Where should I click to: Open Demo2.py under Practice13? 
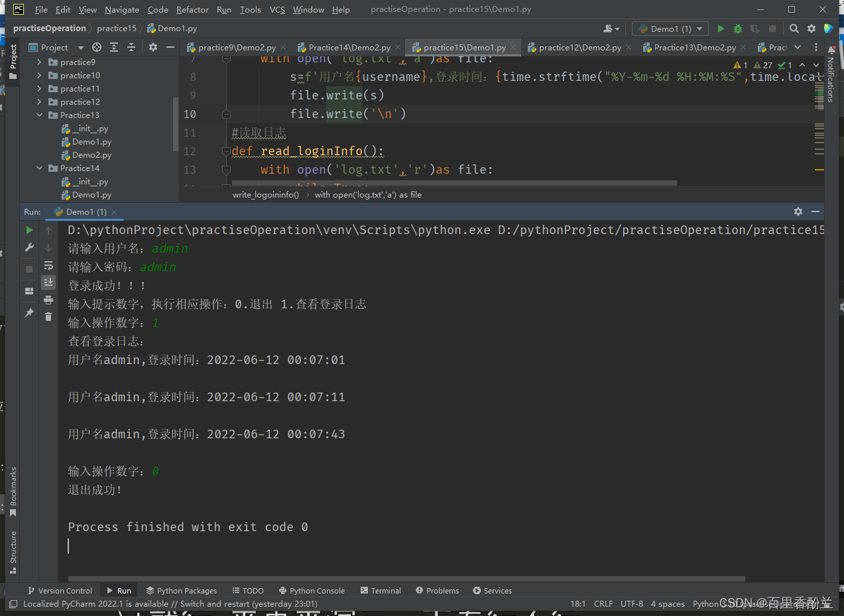point(91,155)
